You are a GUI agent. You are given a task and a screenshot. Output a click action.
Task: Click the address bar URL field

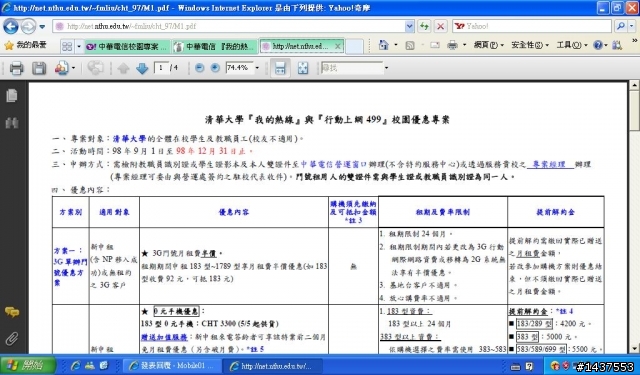(x=229, y=27)
